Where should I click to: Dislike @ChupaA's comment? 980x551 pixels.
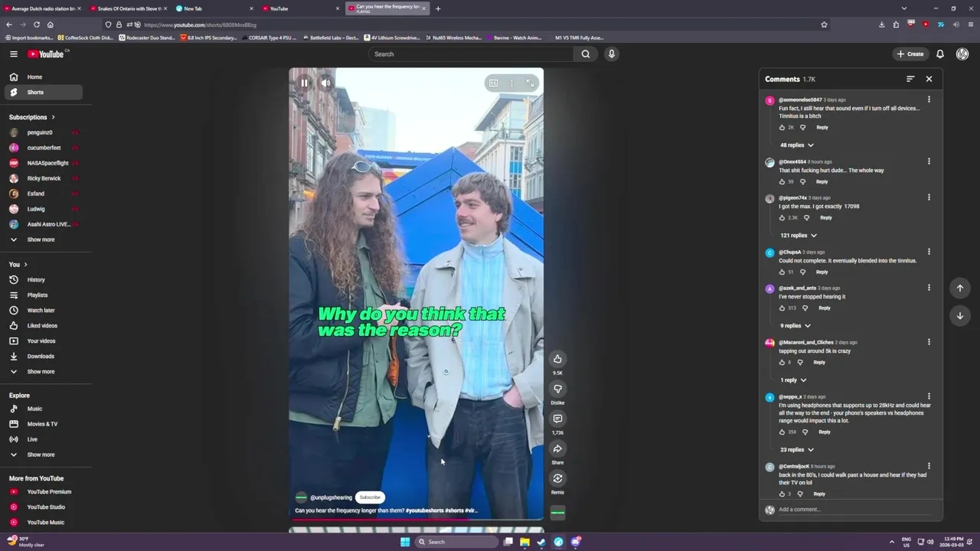pos(802,272)
